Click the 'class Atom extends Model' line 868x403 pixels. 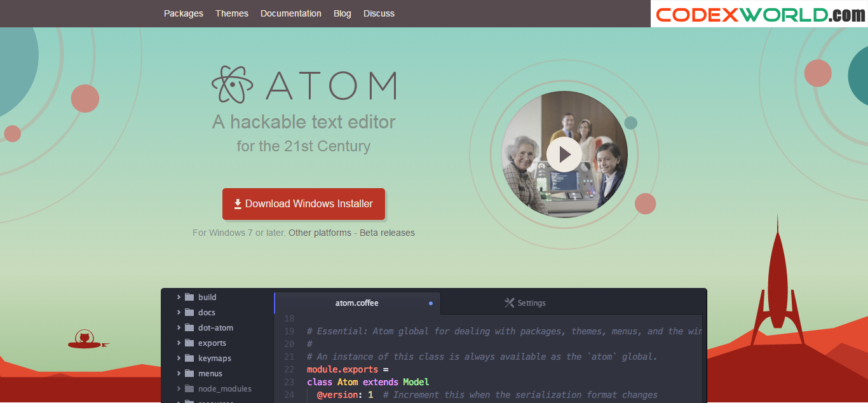tap(368, 382)
